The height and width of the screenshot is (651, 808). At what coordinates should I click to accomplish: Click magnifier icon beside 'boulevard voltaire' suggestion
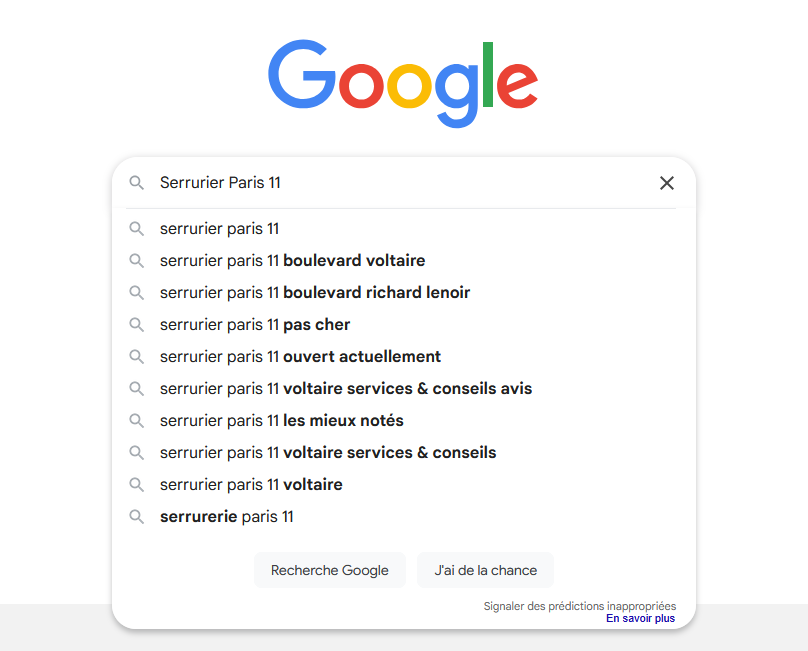(137, 261)
